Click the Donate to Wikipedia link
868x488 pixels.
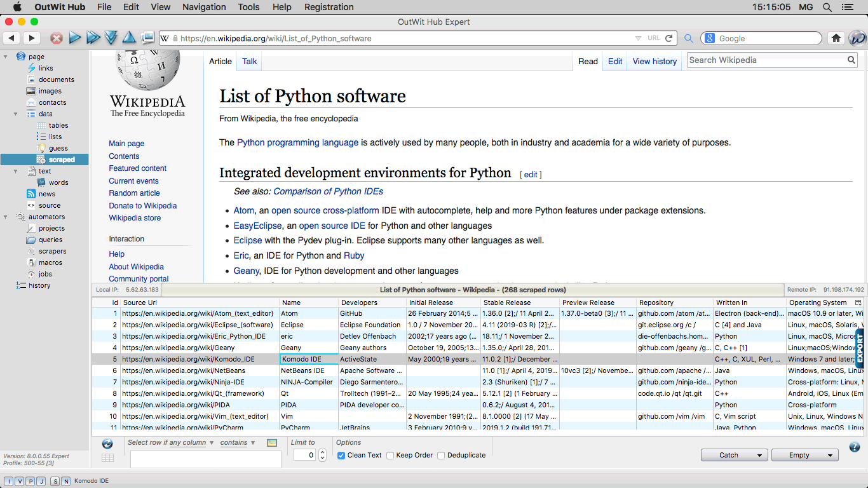142,206
